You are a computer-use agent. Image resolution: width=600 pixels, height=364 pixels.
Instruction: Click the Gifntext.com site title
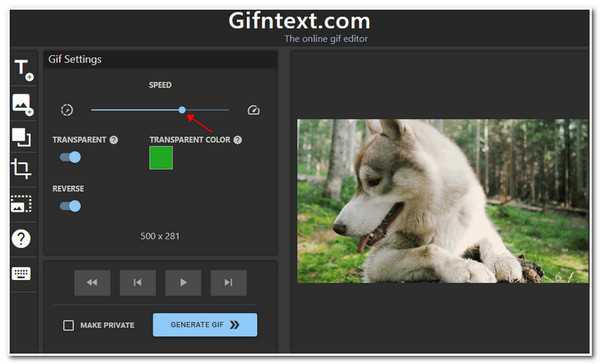(x=299, y=21)
